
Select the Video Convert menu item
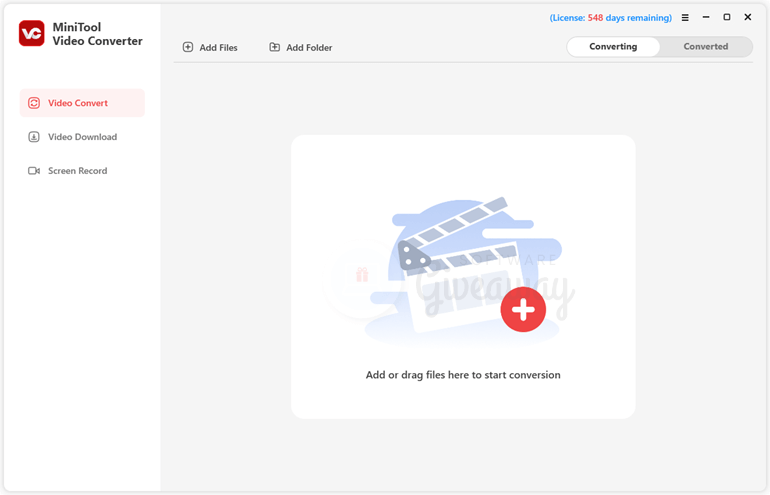(x=82, y=103)
